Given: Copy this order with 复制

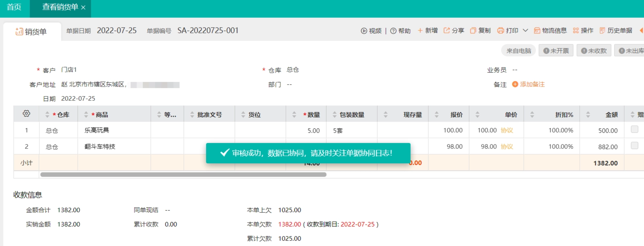Looking at the screenshot, I should (480, 31).
